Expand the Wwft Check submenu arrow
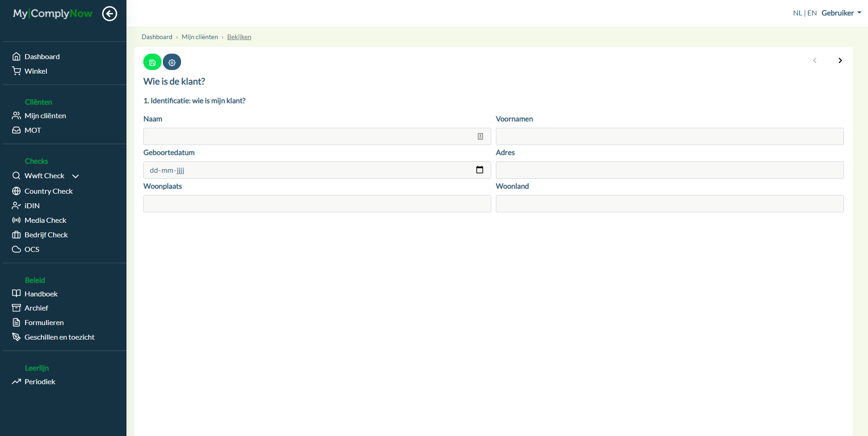The height and width of the screenshot is (436, 868). 76,176
